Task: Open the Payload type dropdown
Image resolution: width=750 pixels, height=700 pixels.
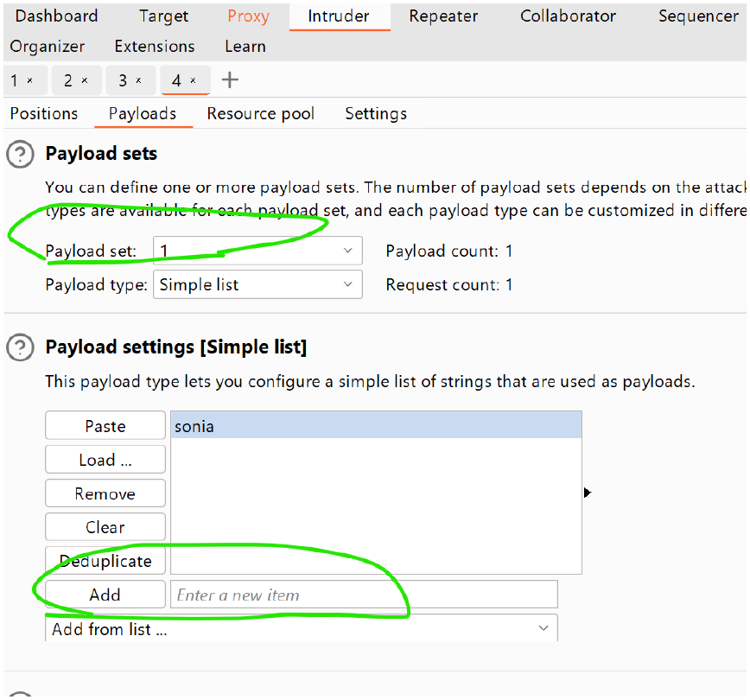Action: pyautogui.click(x=257, y=284)
